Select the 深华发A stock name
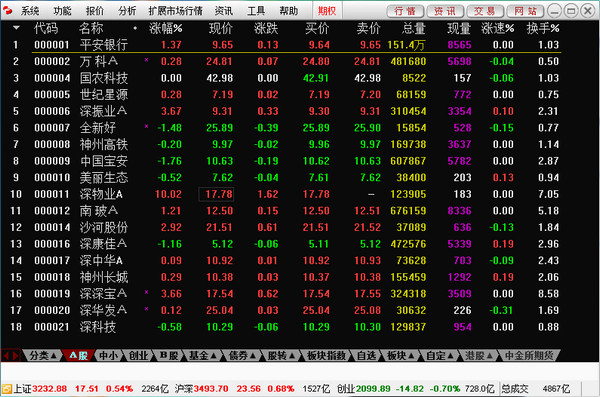Viewport: 600px width, 397px height. tap(103, 310)
